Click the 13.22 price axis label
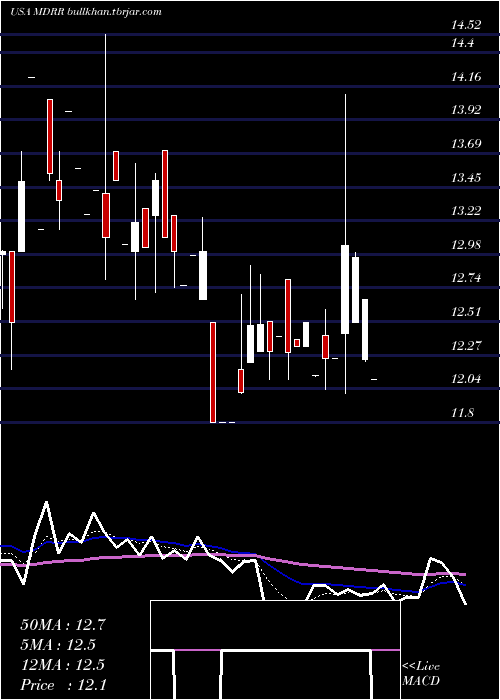 coord(466,211)
